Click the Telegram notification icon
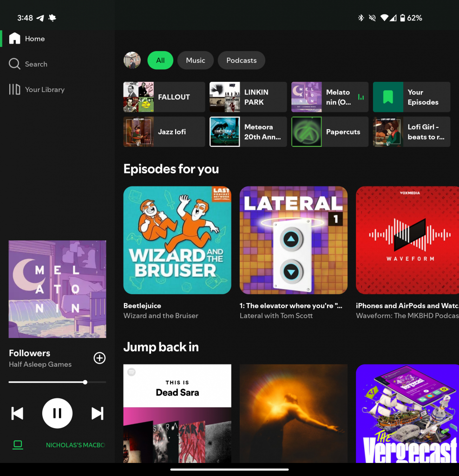Screen dimensions: 459x476 pos(40,18)
